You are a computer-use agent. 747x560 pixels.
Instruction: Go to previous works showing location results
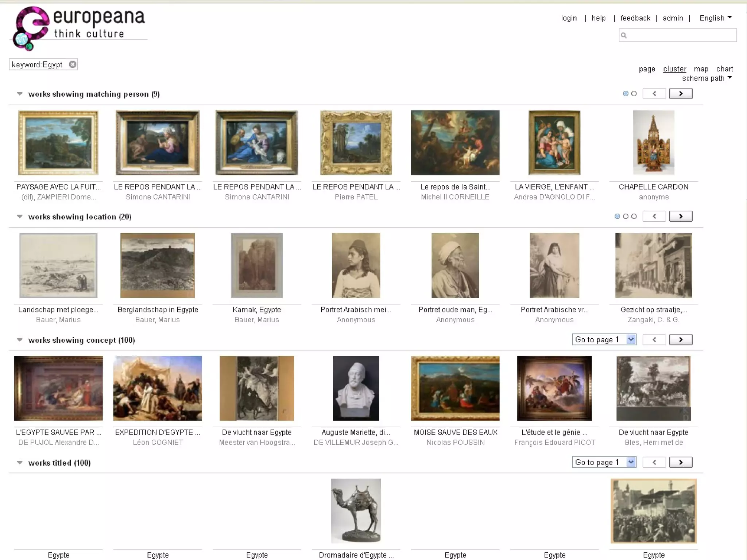coord(654,217)
